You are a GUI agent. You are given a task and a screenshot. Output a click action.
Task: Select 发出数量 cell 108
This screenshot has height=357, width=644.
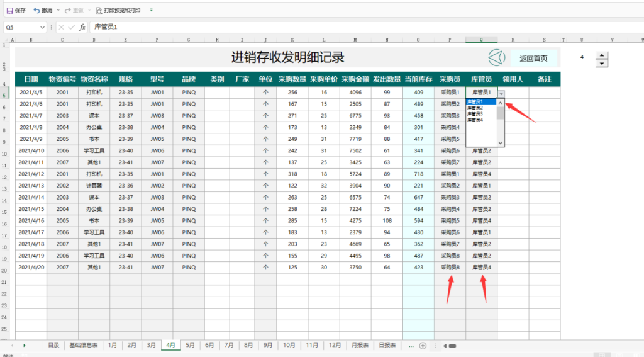tap(387, 220)
